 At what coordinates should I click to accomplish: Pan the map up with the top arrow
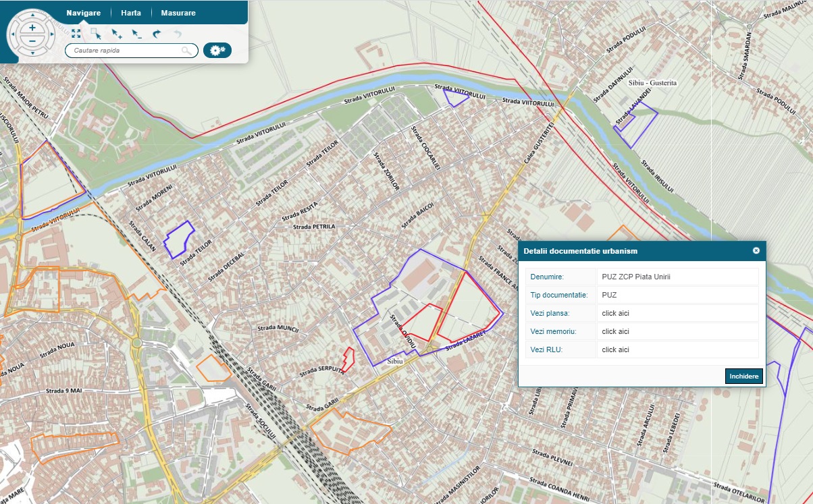click(32, 15)
